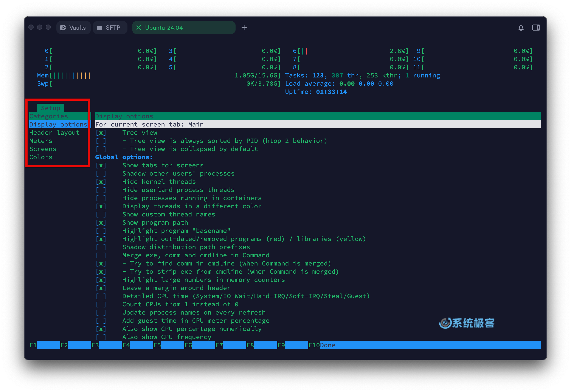
Task: Open Meters category
Action: click(x=41, y=141)
